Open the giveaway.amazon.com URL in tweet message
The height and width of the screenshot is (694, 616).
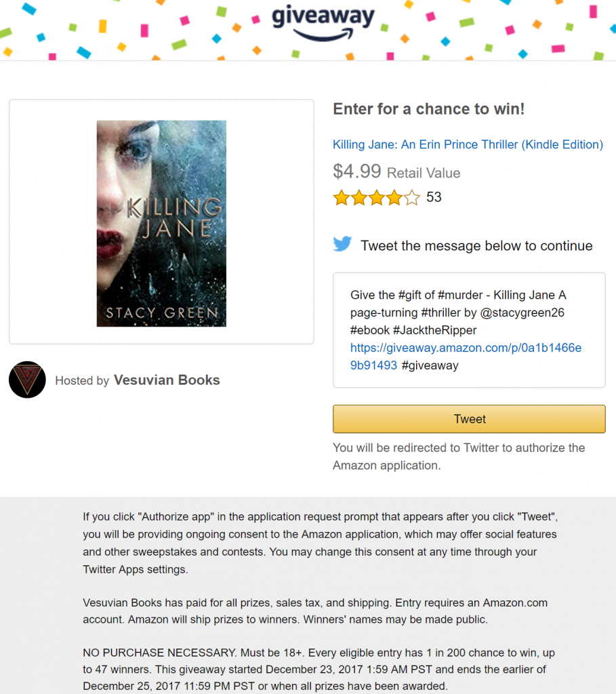[466, 356]
